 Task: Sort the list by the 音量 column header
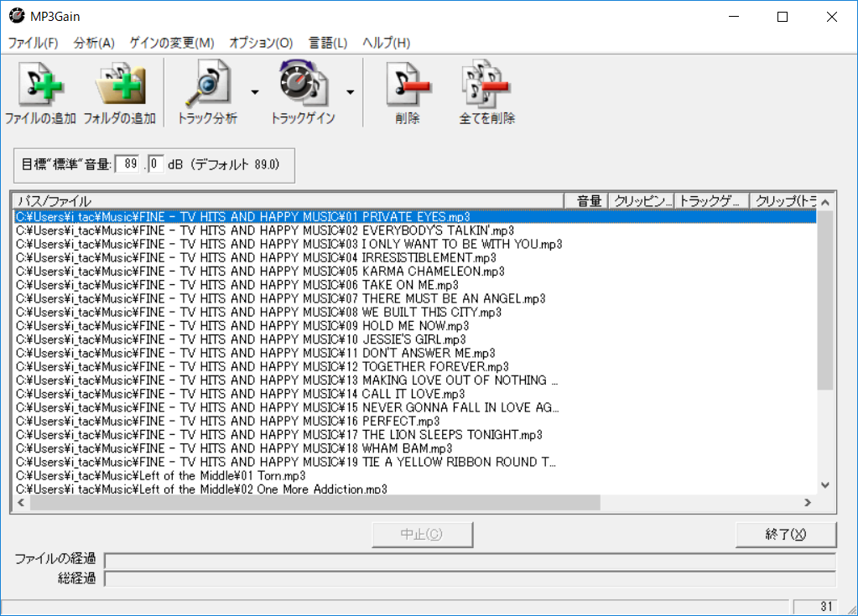pyautogui.click(x=587, y=200)
